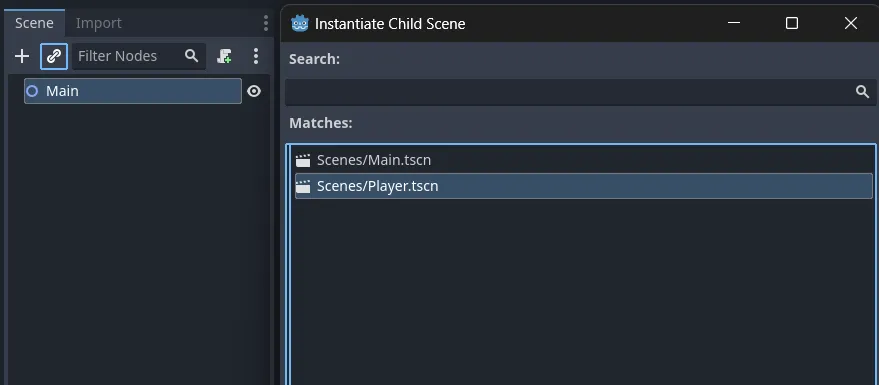Viewport: 879px width, 385px height.
Task: Click the Godot logo in the dialog title
Action: pyautogui.click(x=300, y=24)
